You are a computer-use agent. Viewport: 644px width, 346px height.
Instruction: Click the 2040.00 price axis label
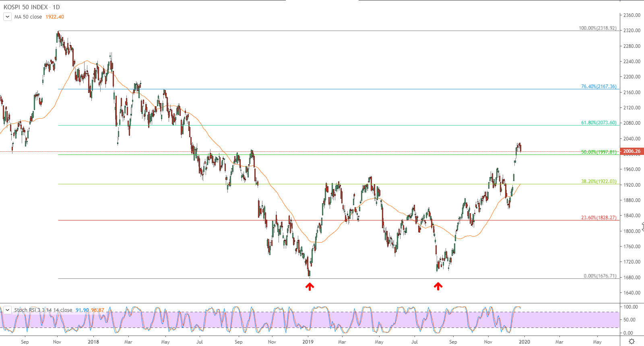632,139
